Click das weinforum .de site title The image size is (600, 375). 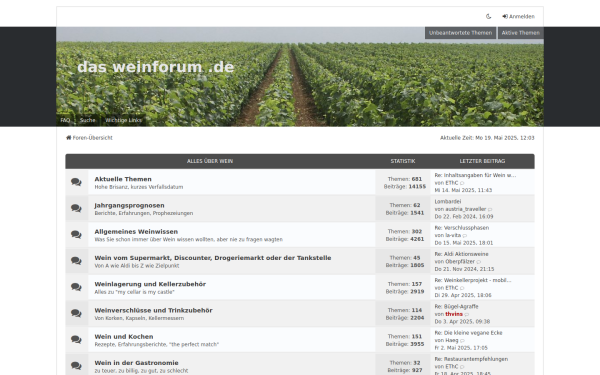(x=155, y=67)
